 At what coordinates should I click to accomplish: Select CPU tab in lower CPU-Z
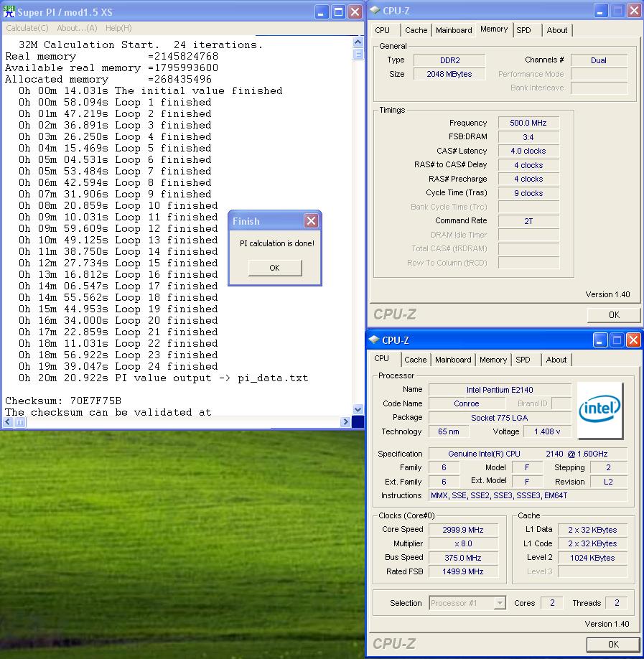382,358
